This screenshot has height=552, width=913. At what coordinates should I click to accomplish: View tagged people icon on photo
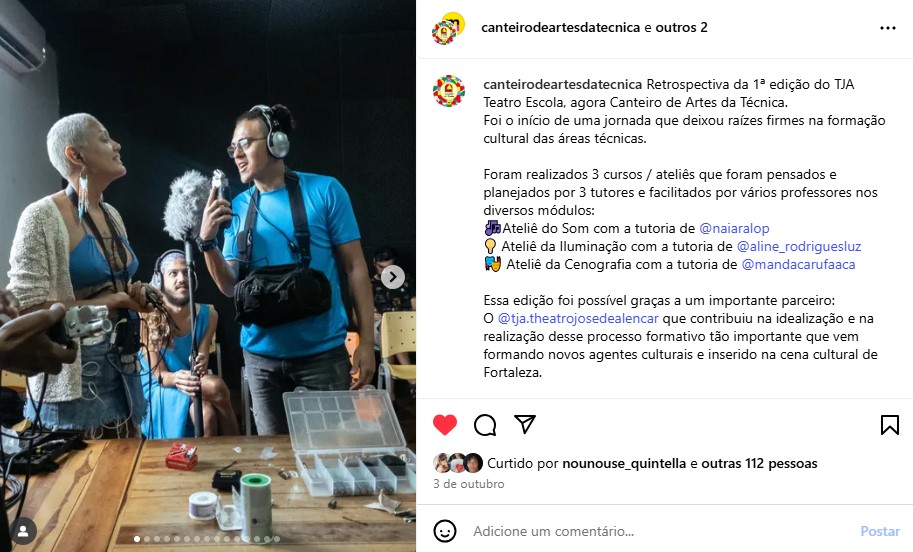[23, 531]
